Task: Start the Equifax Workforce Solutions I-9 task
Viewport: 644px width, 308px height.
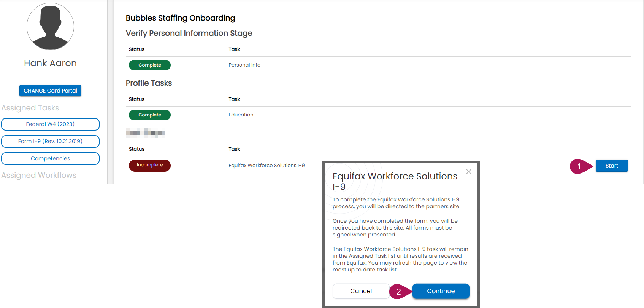Action: tap(611, 166)
